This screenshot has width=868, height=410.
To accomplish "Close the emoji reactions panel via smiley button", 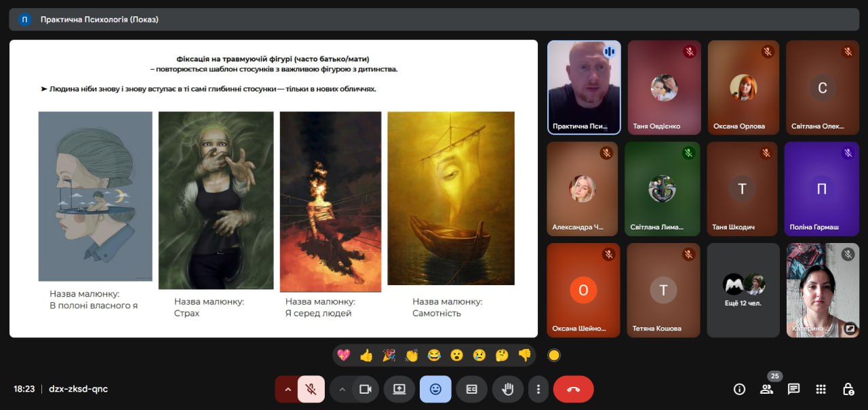I will click(435, 389).
